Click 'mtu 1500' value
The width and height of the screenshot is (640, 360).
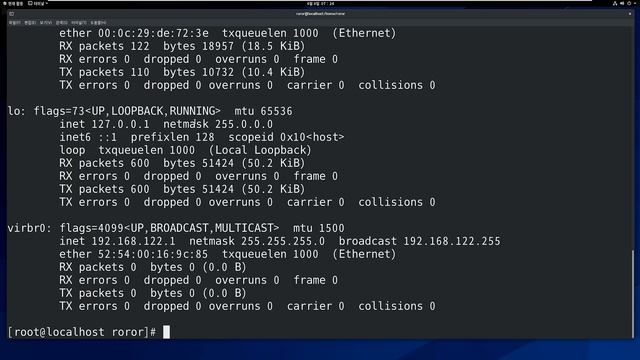click(x=319, y=228)
